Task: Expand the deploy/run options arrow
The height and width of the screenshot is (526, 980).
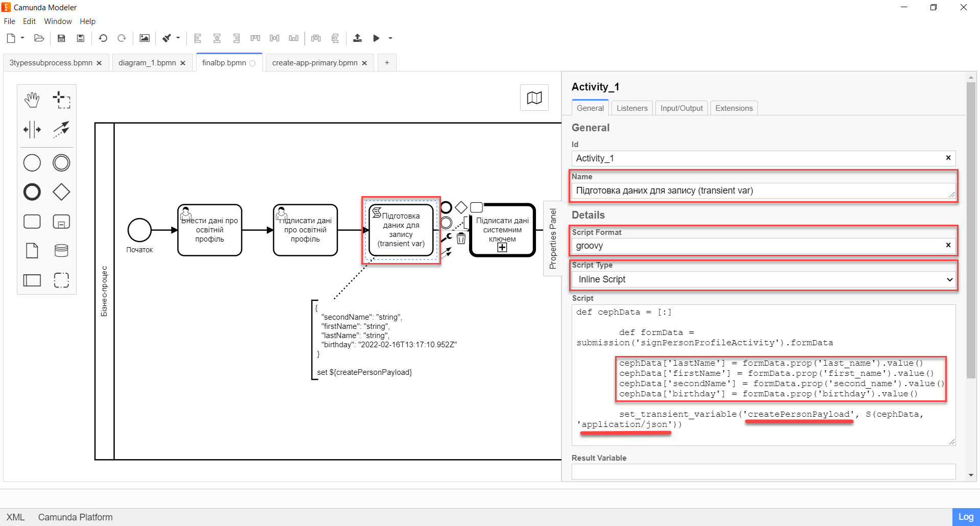Action: tap(390, 38)
